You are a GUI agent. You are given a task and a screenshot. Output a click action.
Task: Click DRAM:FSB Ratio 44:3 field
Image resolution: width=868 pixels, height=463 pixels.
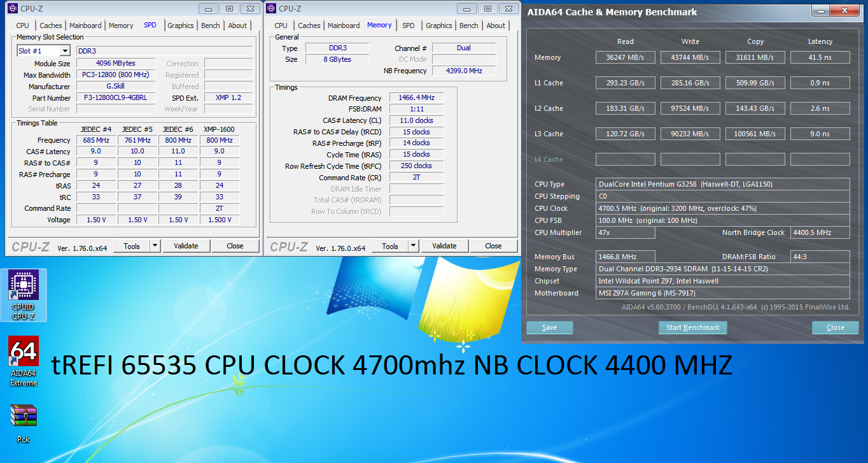[x=820, y=257]
